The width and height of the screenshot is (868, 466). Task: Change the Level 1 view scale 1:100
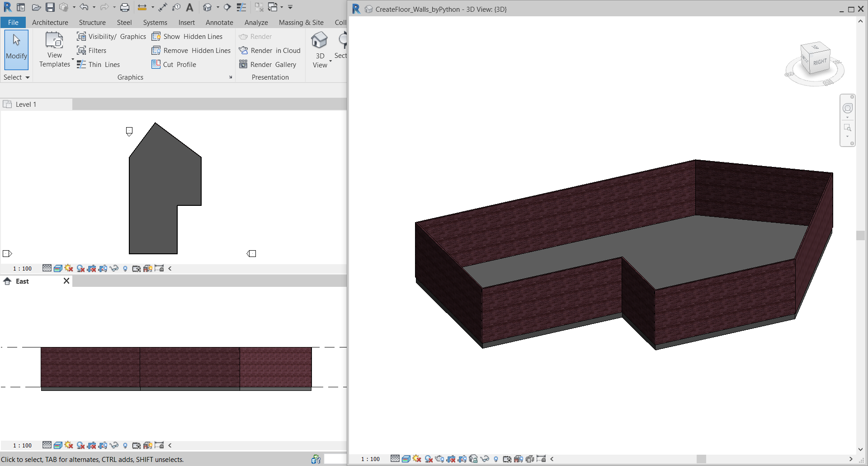[x=22, y=269]
